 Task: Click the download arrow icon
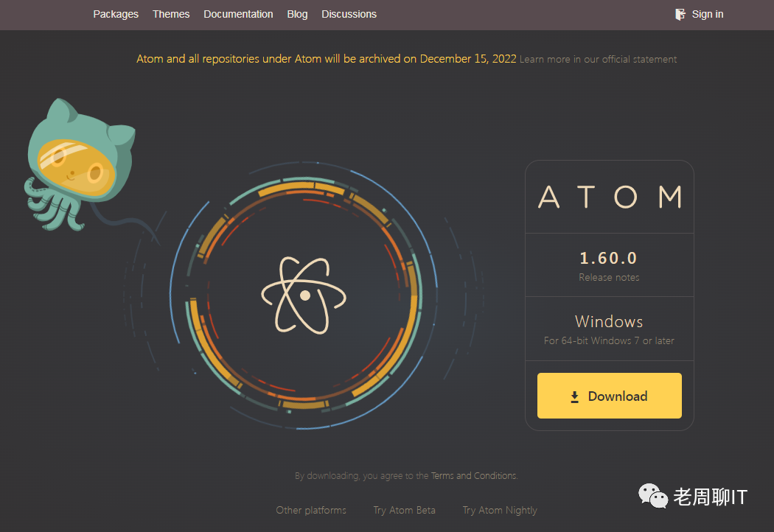574,396
